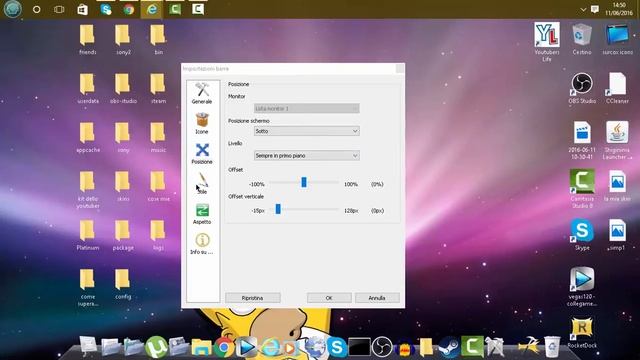This screenshot has width=640, height=360.
Task: Select the Youtubers Life desktop shortcut
Action: 547,42
